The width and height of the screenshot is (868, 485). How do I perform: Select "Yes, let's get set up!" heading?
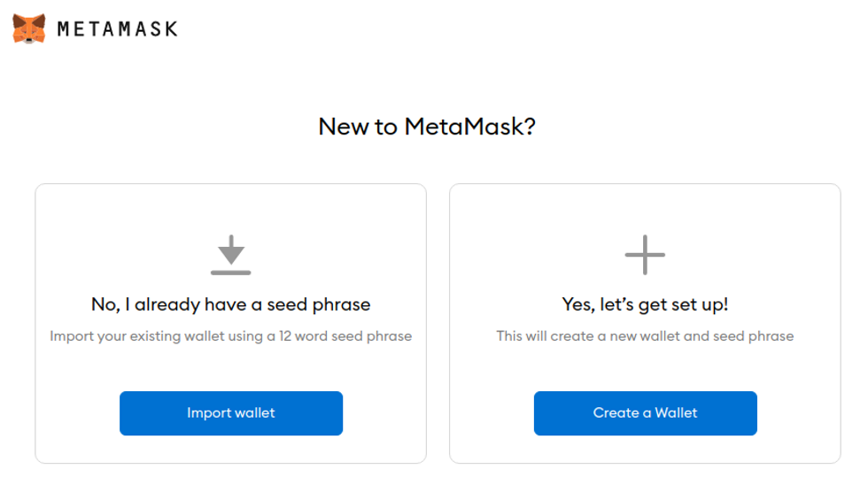(645, 304)
